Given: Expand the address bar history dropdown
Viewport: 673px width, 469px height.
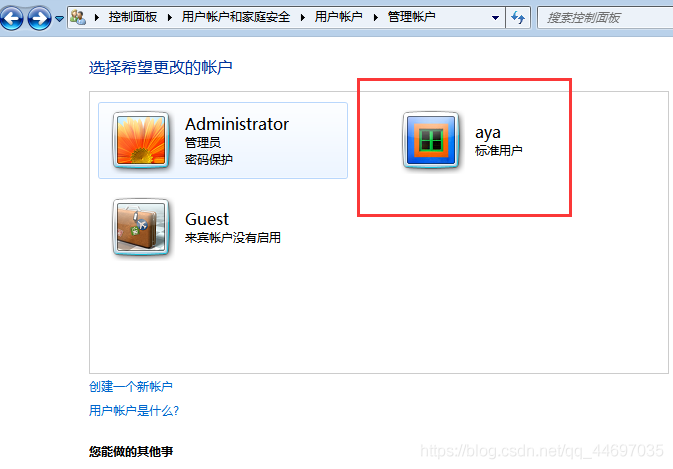Looking at the screenshot, I should tap(495, 18).
